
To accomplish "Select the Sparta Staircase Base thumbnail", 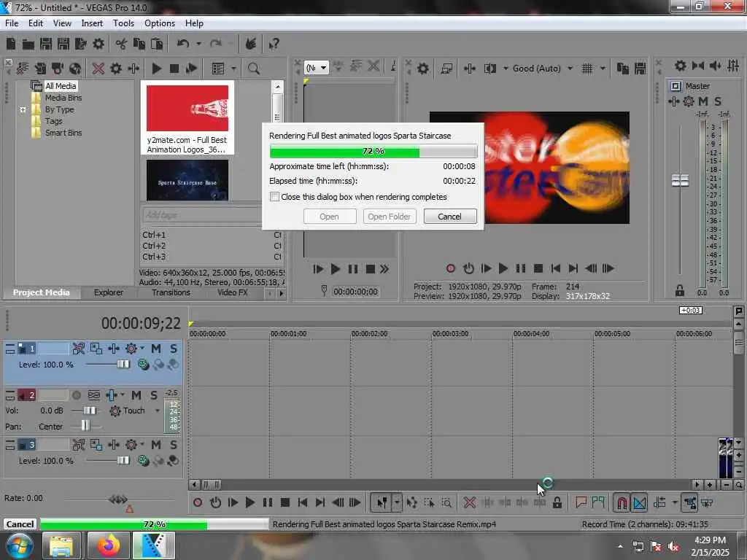I will (x=187, y=181).
